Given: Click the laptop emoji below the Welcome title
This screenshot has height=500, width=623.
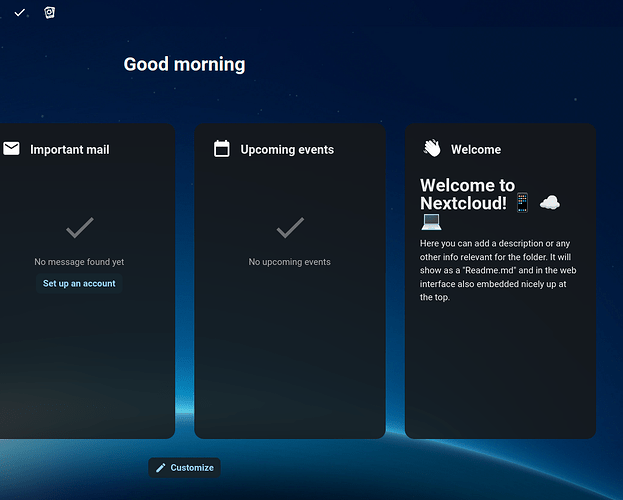Looking at the screenshot, I should [x=431, y=221].
